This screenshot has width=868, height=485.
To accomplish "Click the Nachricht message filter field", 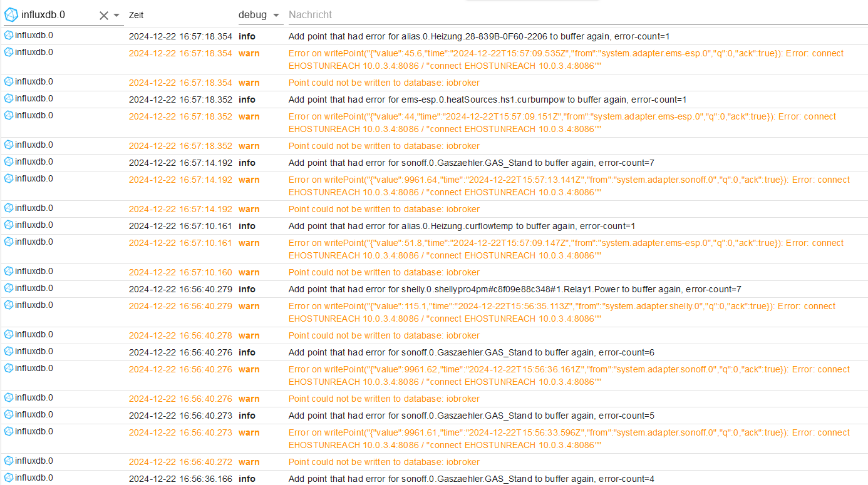I will pos(577,14).
